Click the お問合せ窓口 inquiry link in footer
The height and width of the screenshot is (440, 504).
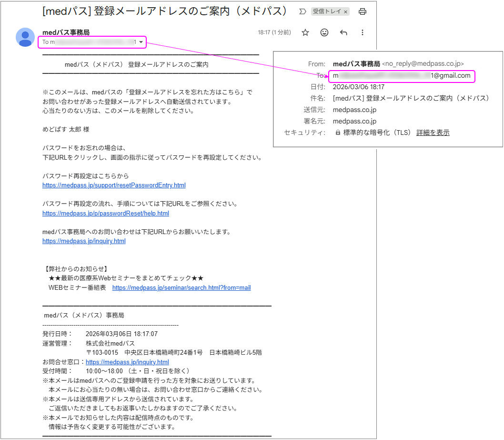point(127,362)
